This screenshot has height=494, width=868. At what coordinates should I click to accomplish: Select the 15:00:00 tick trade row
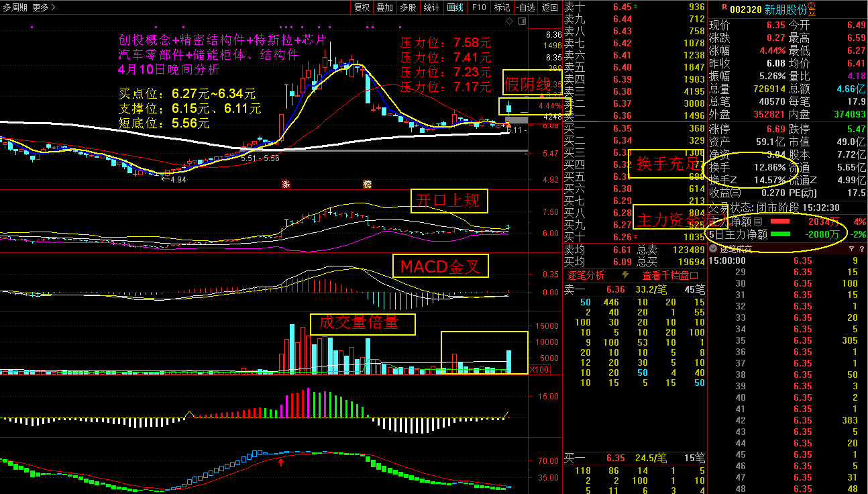(x=787, y=260)
